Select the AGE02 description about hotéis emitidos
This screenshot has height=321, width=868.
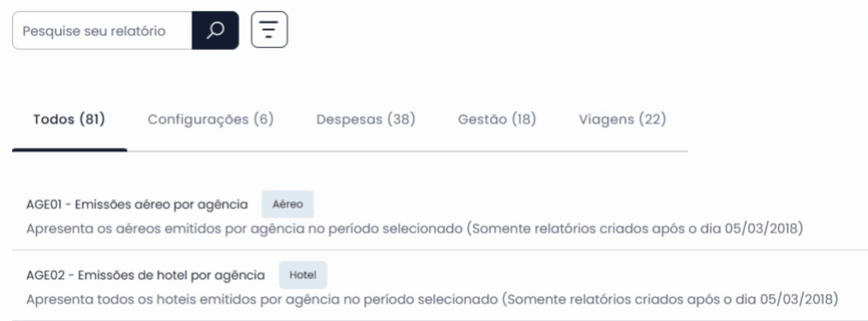tap(432, 299)
